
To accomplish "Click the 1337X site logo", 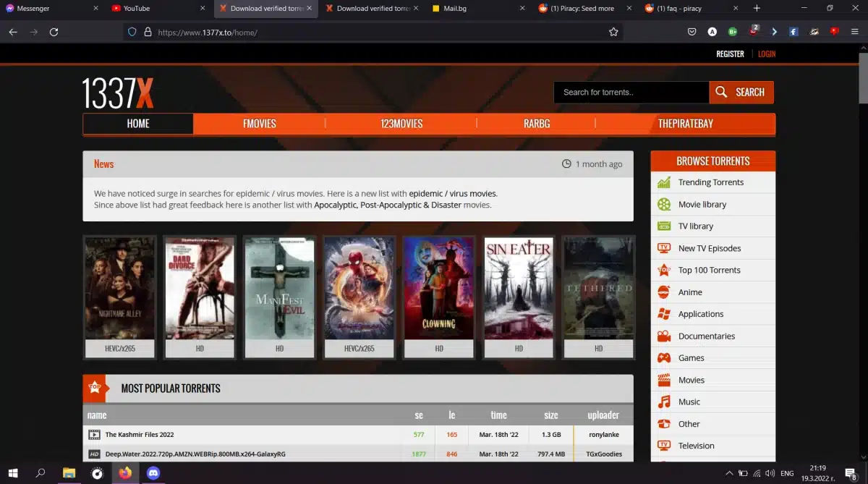I will coord(117,93).
